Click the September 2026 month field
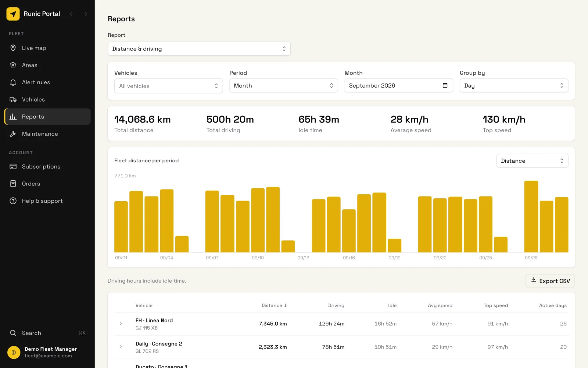 [399, 85]
